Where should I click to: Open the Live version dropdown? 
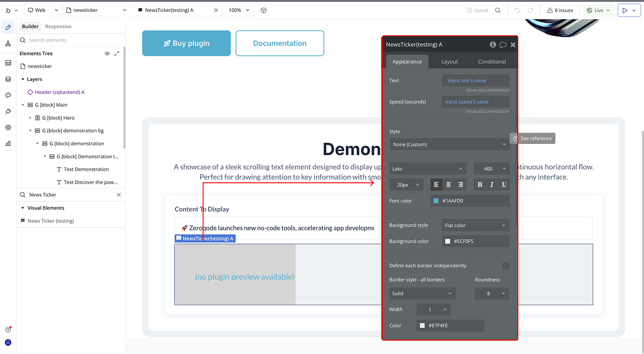click(598, 10)
